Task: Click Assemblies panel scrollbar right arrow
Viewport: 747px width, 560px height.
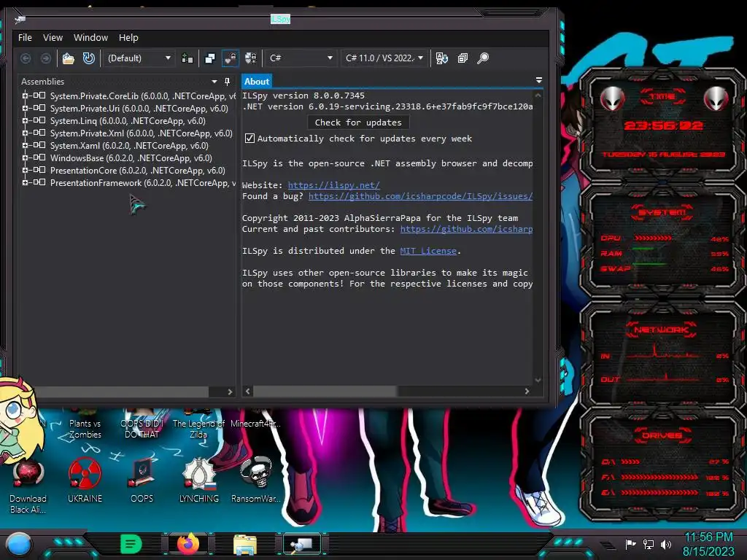Action: pos(230,392)
